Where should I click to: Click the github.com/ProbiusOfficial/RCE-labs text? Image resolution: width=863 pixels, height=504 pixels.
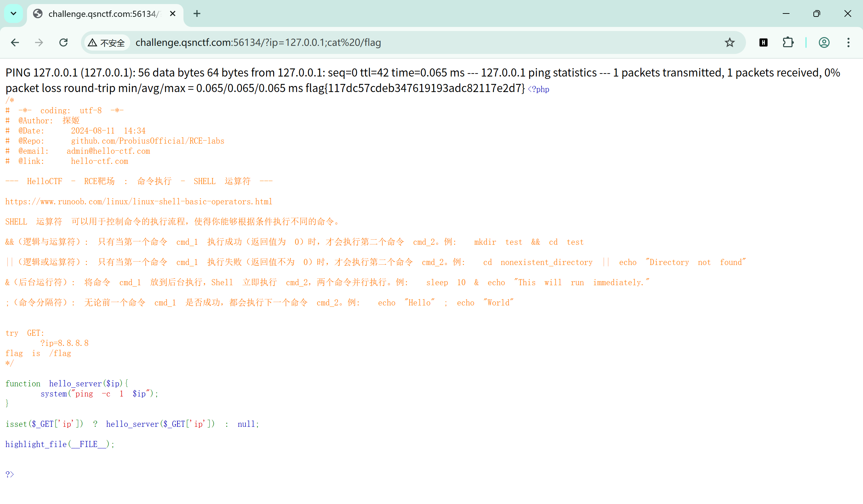tap(148, 141)
